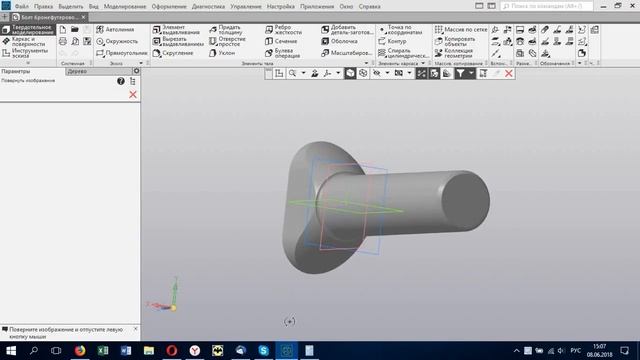Cancel command with red X in Parameters panel
Viewport: 640px width, 360px height.
133,95
